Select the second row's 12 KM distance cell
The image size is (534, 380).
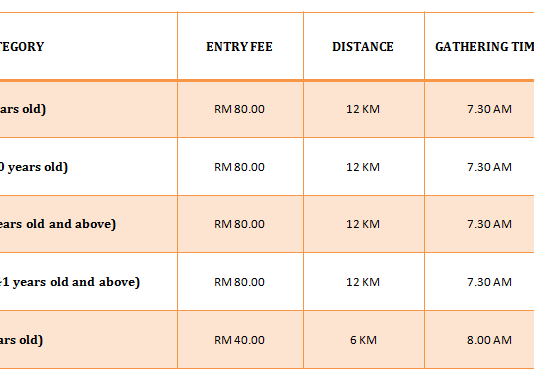tap(364, 167)
